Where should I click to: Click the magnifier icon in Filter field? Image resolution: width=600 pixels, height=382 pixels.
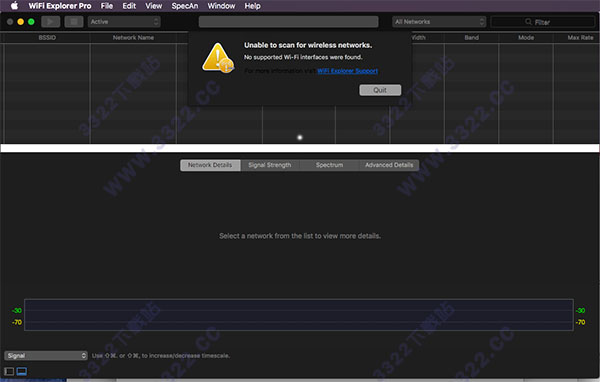(528, 22)
